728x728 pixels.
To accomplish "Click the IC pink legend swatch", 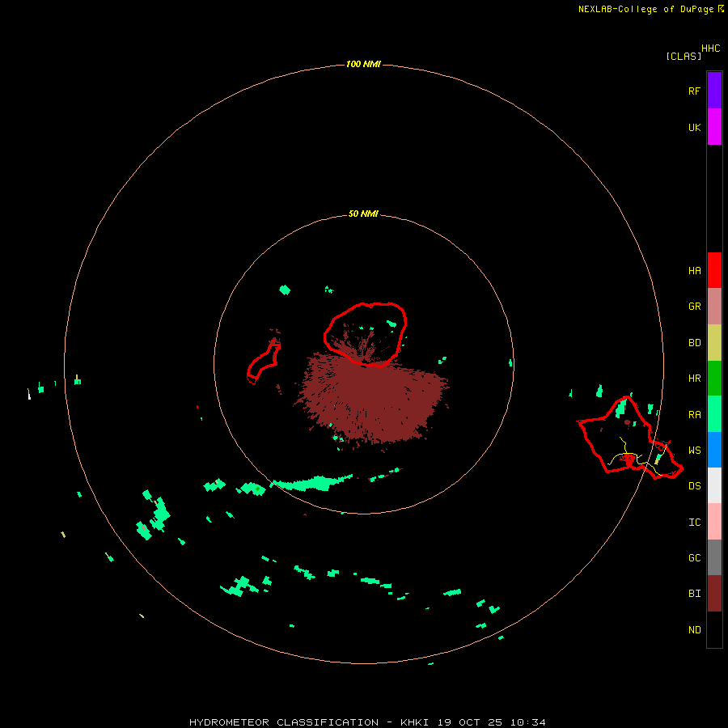I will pyautogui.click(x=714, y=522).
